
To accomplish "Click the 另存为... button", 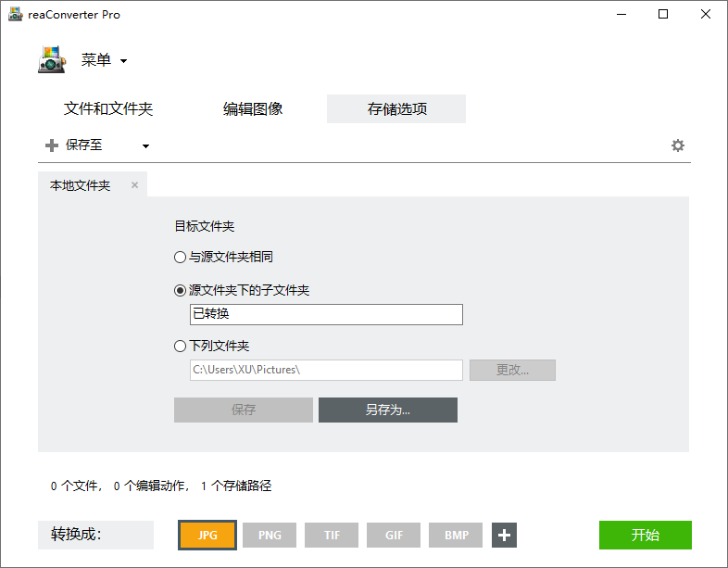I will pyautogui.click(x=387, y=410).
